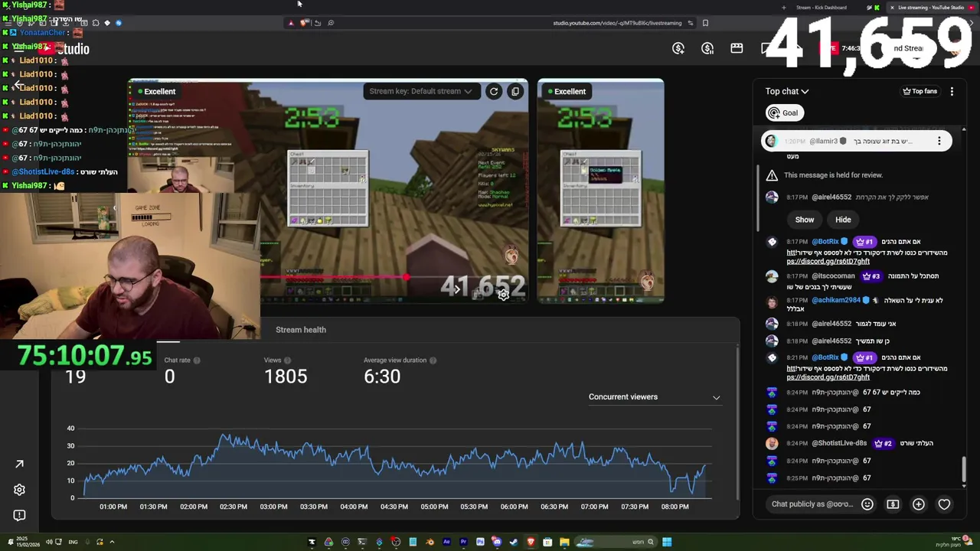Open Steam from the taskbar
The height and width of the screenshot is (551, 980).
(x=514, y=542)
